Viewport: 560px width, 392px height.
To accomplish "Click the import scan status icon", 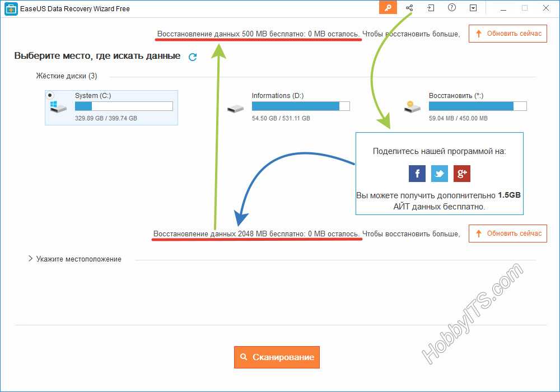I will coord(431,8).
